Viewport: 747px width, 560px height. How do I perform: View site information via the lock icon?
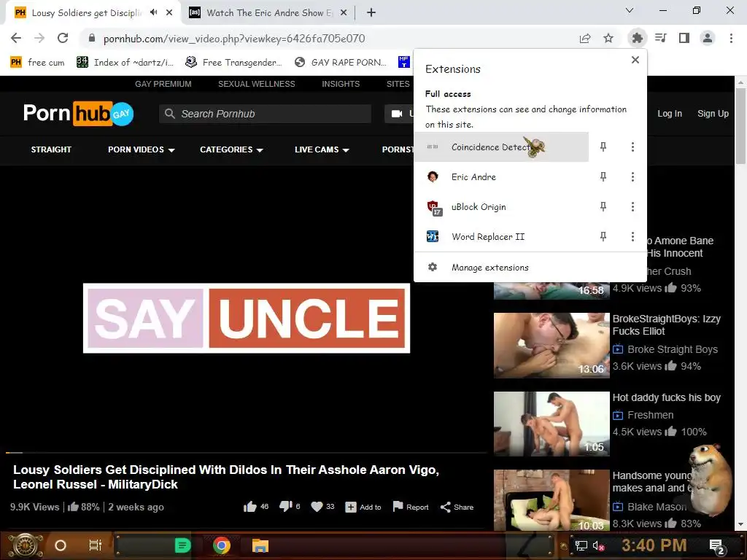tap(92, 38)
